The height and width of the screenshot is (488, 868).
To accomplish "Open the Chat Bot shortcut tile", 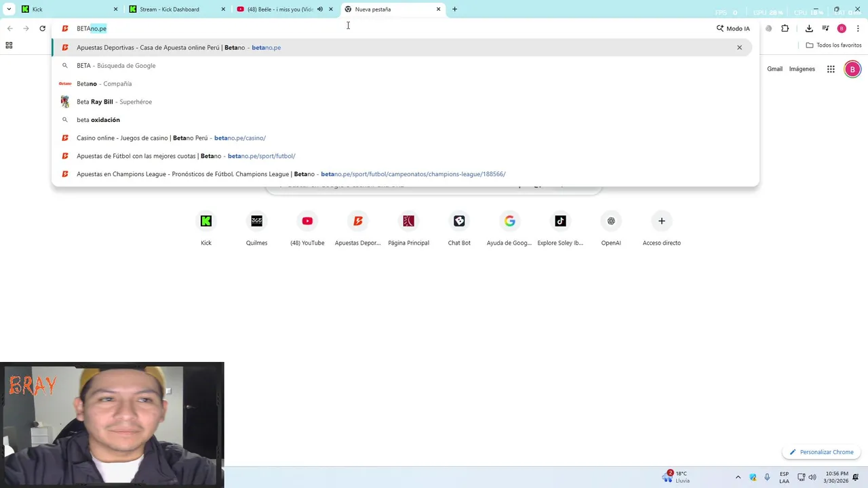I will [x=459, y=229].
